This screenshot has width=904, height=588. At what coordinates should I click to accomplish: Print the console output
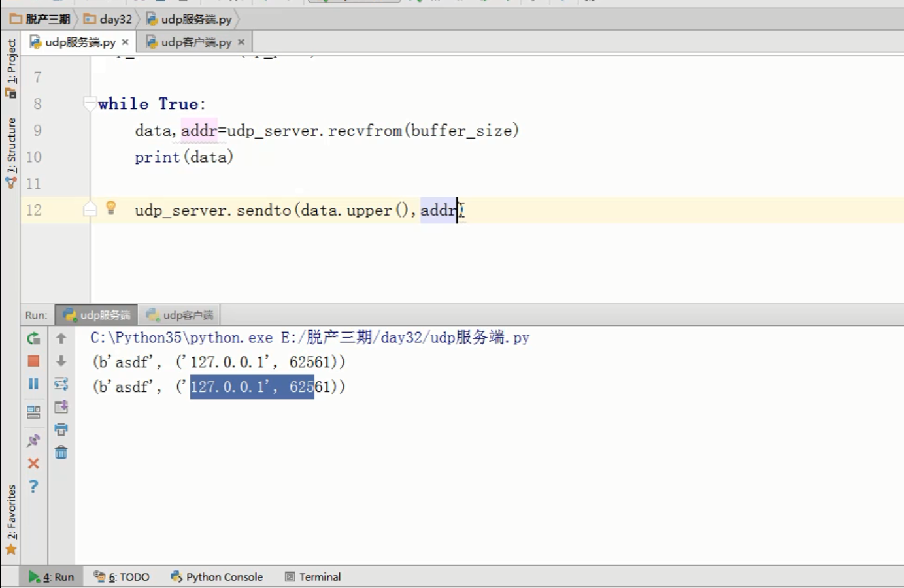pos(61,430)
